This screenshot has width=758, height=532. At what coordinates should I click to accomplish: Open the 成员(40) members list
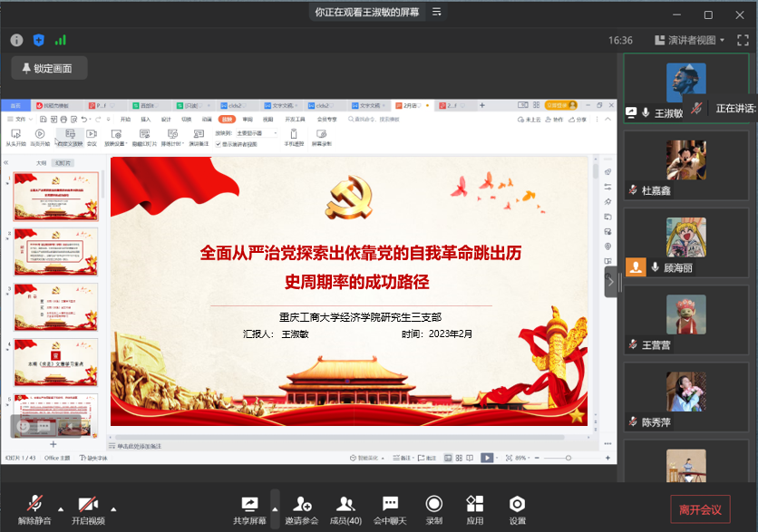click(x=345, y=508)
